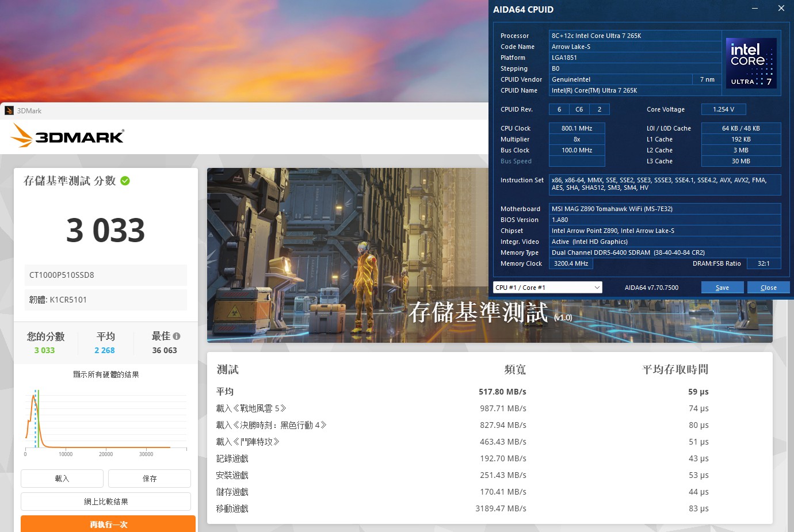Close the AIDA64 CPUID window with X
Screen dimensions: 794x532
click(781, 8)
